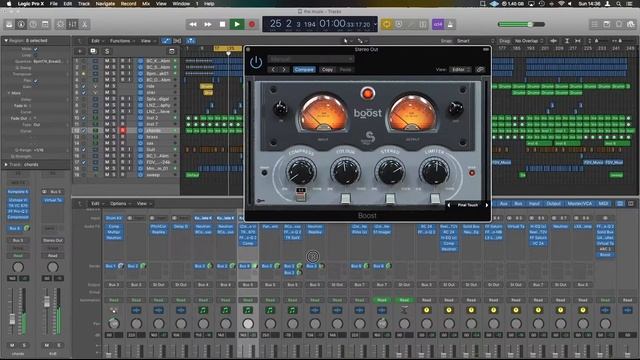The height and width of the screenshot is (360, 640).
Task: Open the Window menu
Action: coord(181,4)
